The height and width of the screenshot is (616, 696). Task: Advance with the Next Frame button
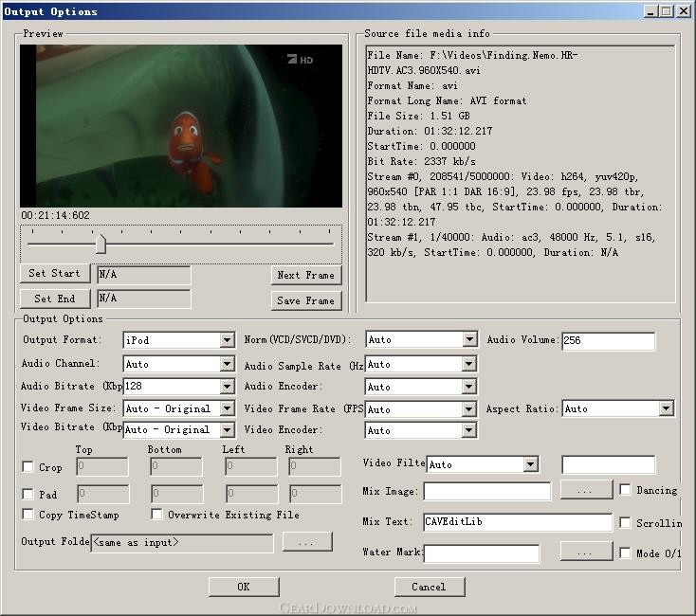(x=306, y=275)
